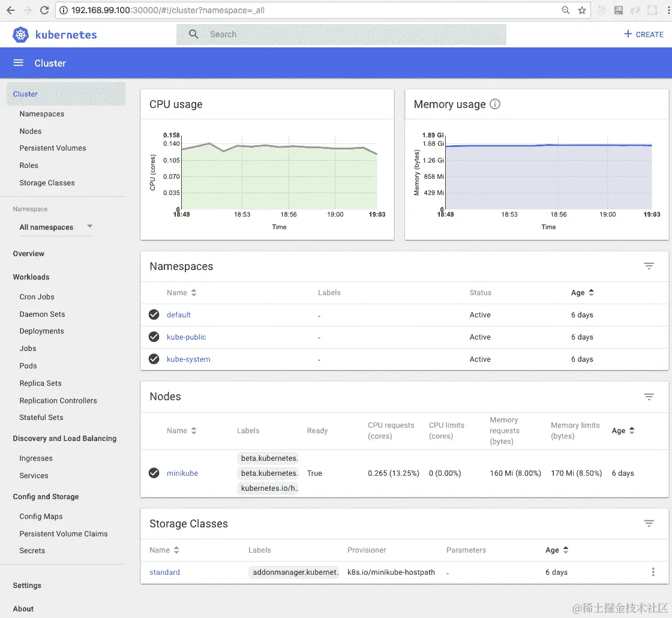Sort Storage Classes by Name column

point(164,550)
